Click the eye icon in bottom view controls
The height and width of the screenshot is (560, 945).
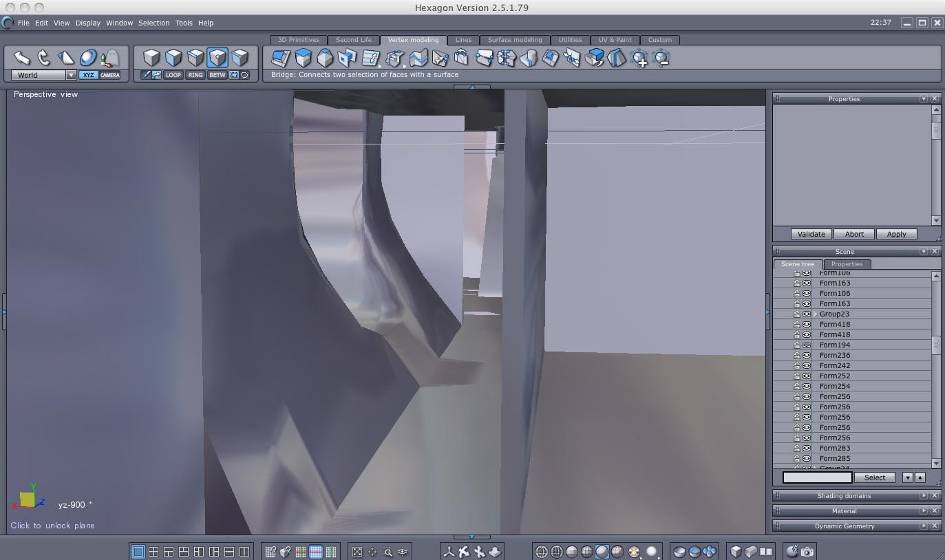click(403, 551)
